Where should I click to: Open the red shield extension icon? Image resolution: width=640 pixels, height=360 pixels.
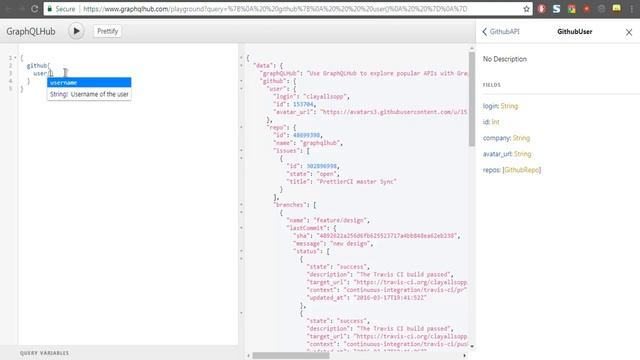coord(541,9)
